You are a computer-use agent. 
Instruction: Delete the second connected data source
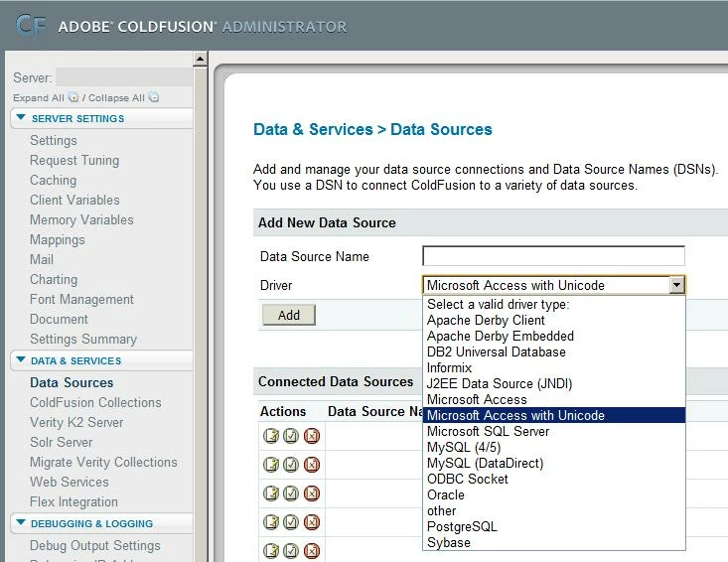[x=312, y=465]
